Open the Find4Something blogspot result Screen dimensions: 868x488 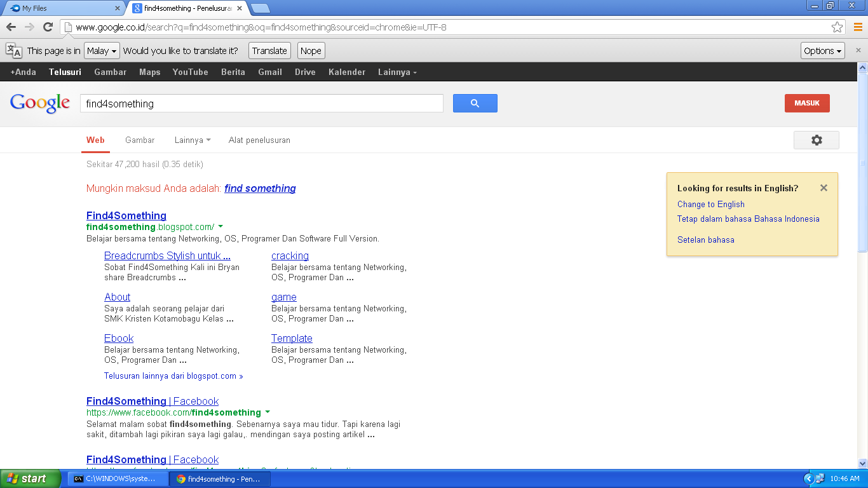click(x=126, y=215)
